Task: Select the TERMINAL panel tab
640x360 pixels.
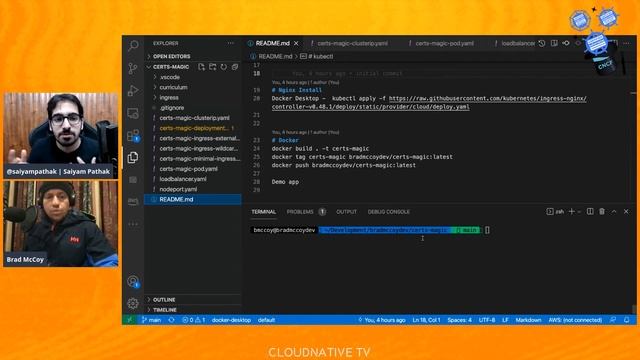Action: pyautogui.click(x=264, y=212)
